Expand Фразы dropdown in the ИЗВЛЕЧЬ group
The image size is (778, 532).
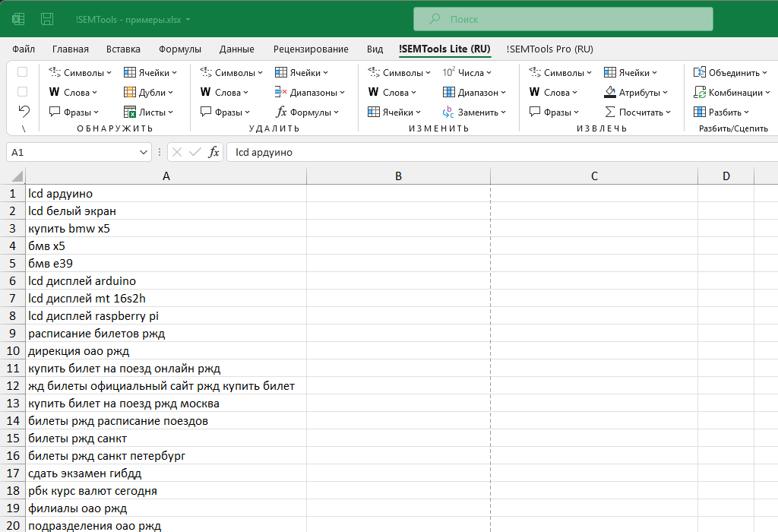577,112
